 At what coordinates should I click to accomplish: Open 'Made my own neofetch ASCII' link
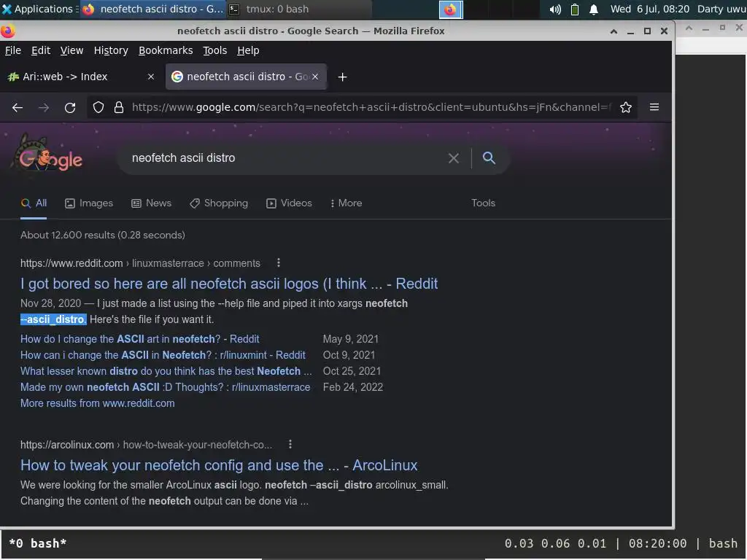(x=165, y=387)
